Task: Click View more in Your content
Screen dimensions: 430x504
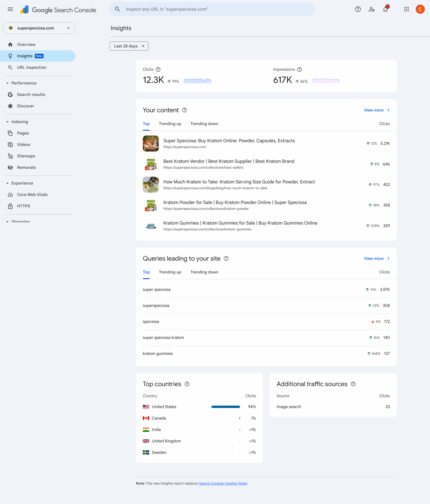Action: click(377, 110)
